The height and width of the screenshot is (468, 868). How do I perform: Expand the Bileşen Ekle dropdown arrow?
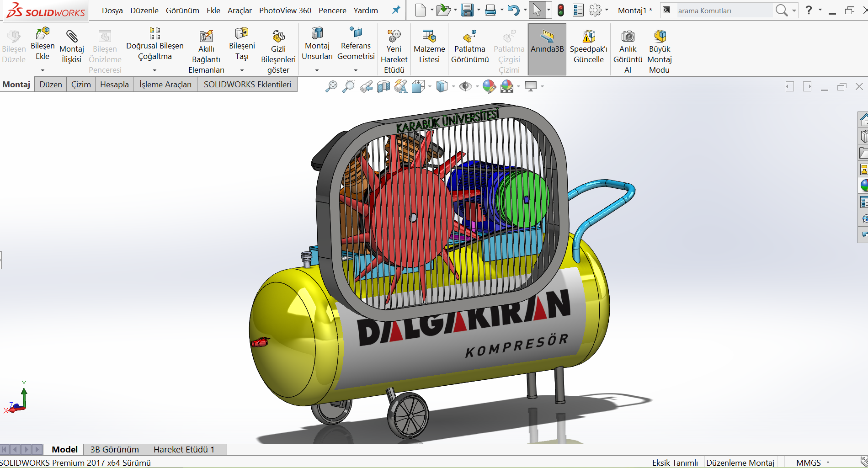tap(43, 70)
